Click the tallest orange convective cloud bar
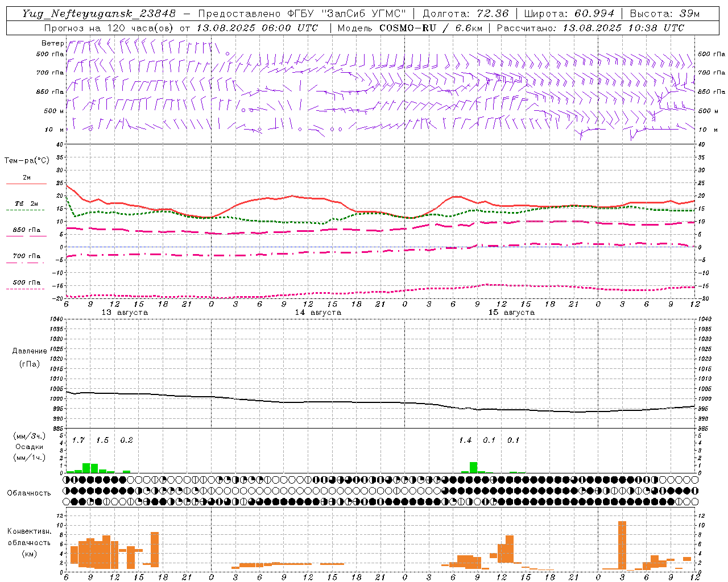The width and height of the screenshot is (728, 582). pyautogui.click(x=622, y=545)
